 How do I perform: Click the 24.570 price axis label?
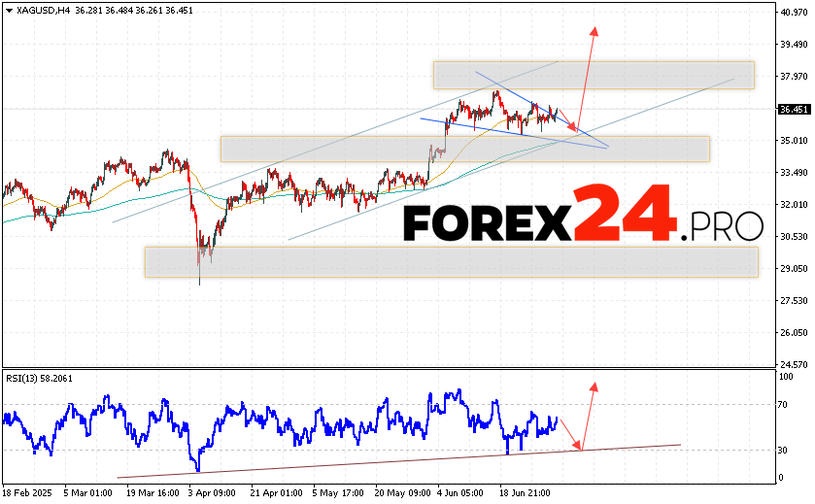coord(794,365)
